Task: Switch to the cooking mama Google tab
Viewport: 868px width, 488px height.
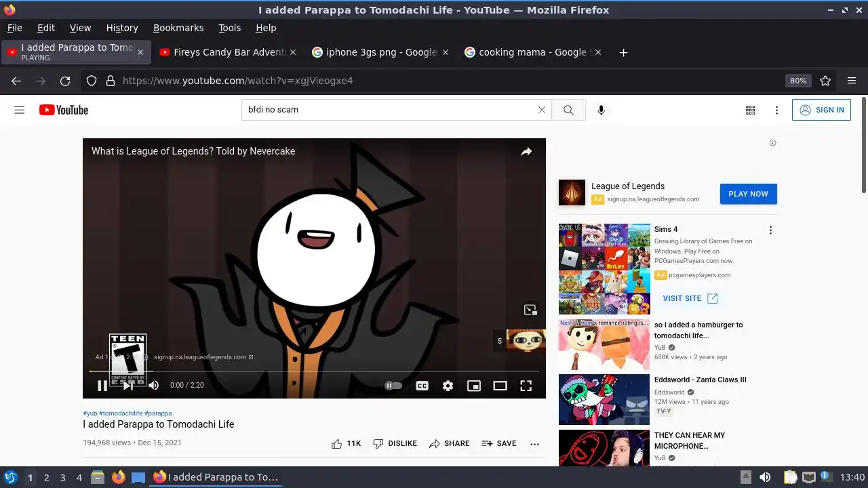Action: 533,52
